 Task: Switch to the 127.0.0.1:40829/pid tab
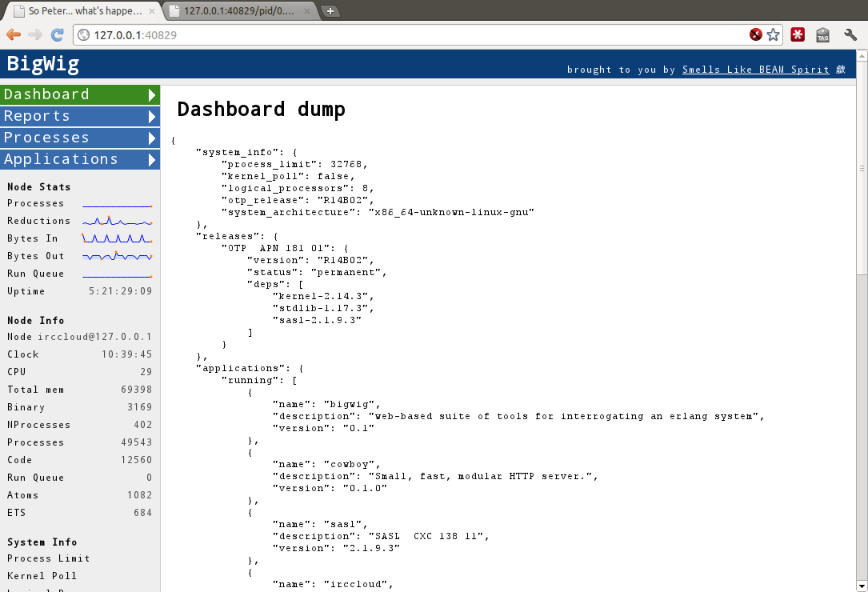240,11
